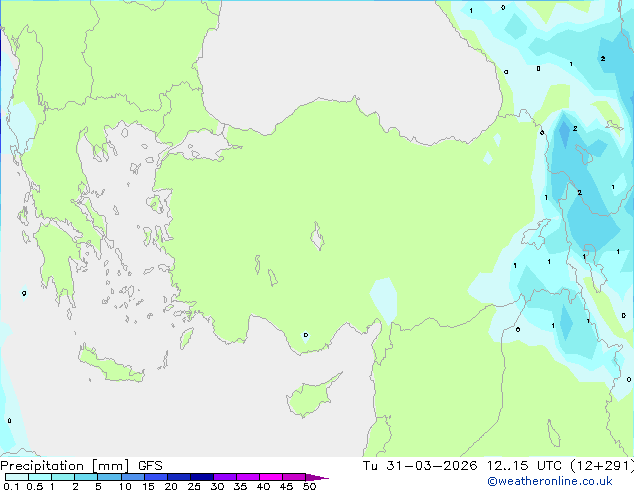Click the legend tick label "15"

(x=148, y=486)
